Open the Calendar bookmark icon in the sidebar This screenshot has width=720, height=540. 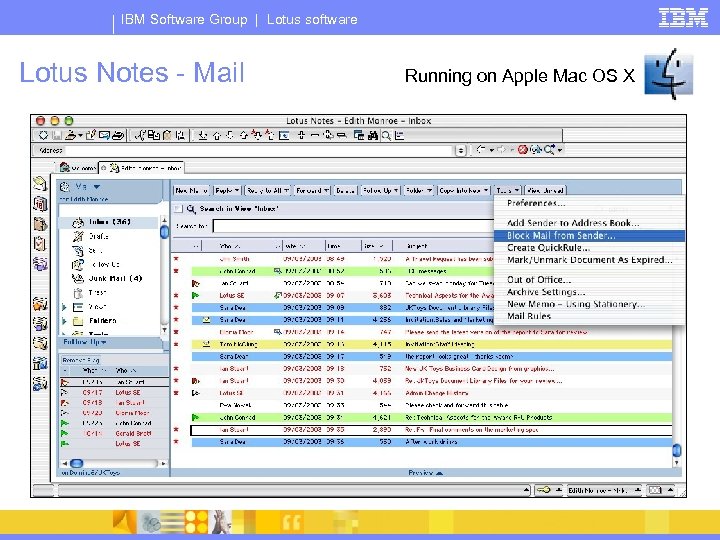(x=40, y=204)
